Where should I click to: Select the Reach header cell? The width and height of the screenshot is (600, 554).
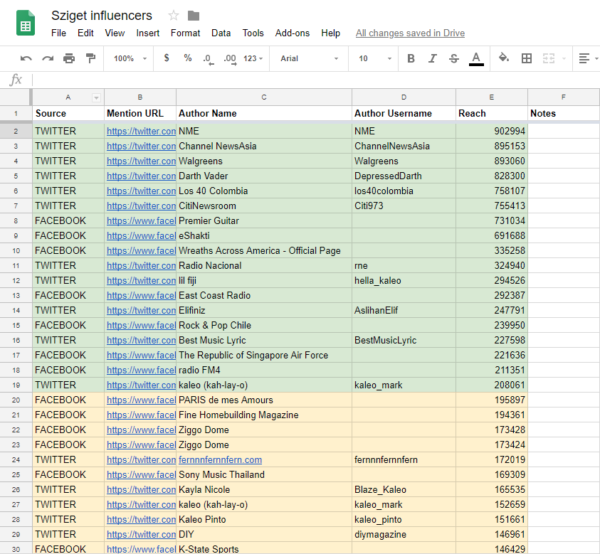(491, 113)
